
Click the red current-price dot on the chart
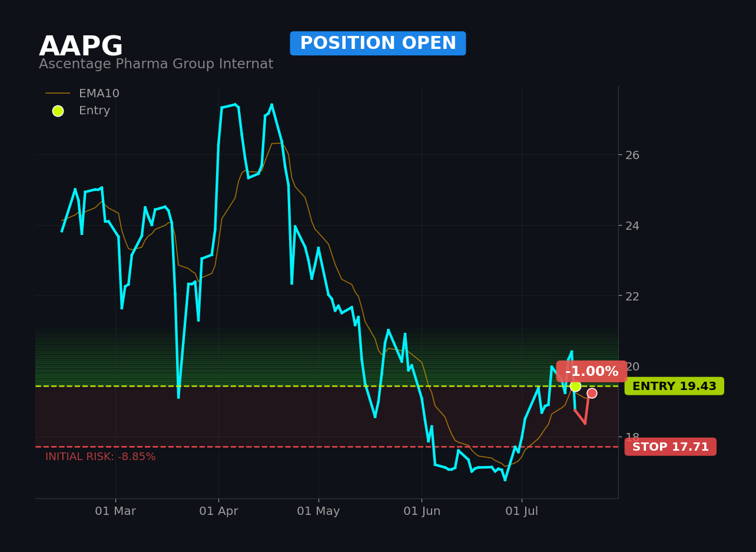click(x=592, y=393)
